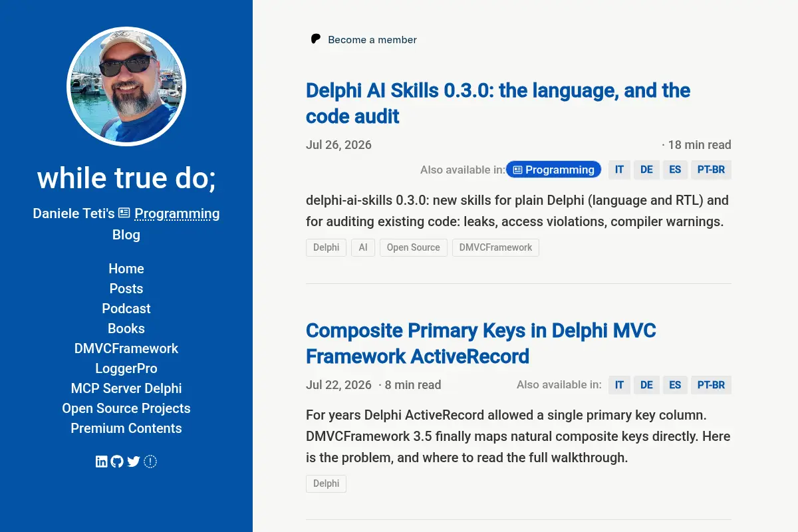Image resolution: width=798 pixels, height=532 pixels.
Task: Open the Podcast menu item
Action: pyautogui.click(x=126, y=309)
